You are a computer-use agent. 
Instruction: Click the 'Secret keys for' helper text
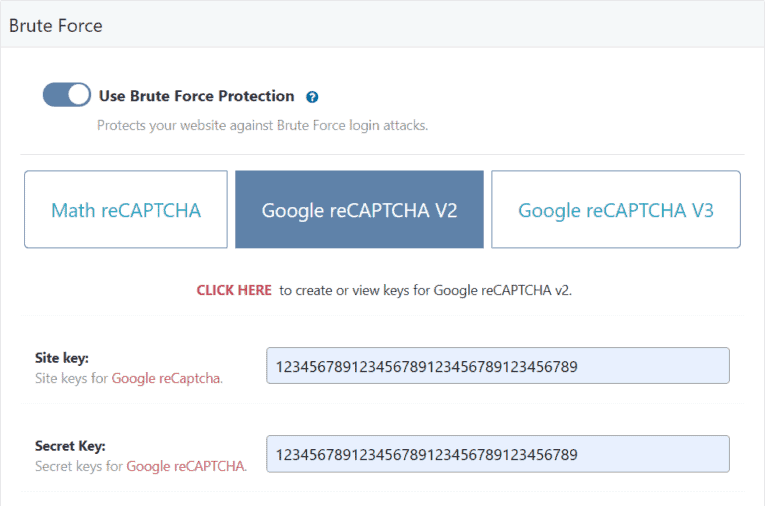tap(78, 466)
